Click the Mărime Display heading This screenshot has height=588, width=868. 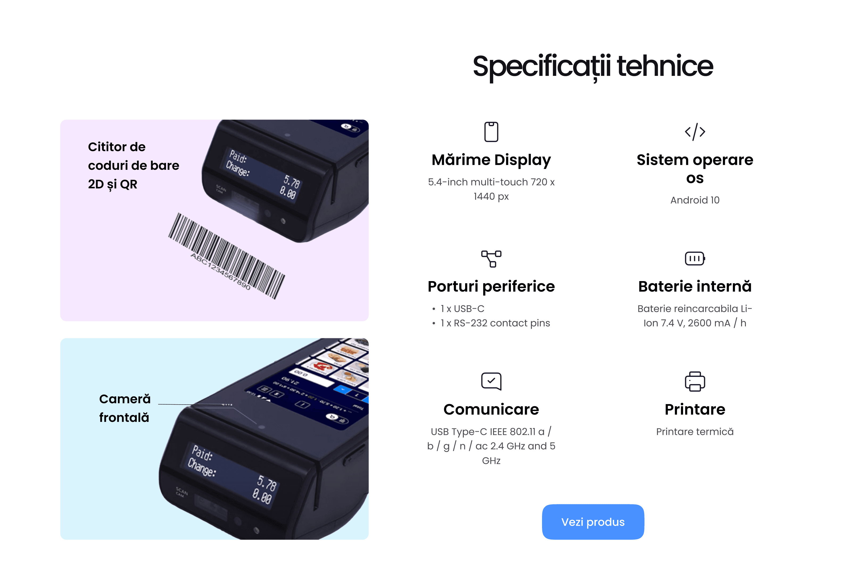point(491,160)
